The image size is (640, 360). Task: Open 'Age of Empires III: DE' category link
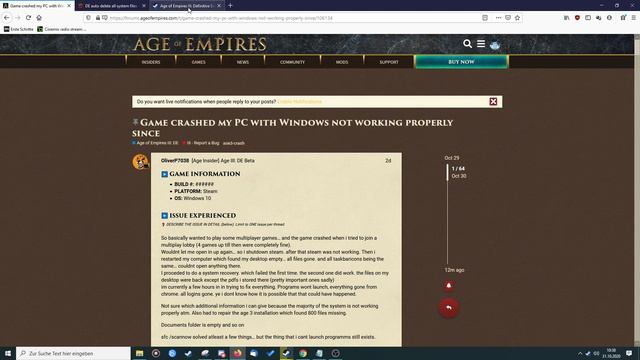(x=155, y=143)
